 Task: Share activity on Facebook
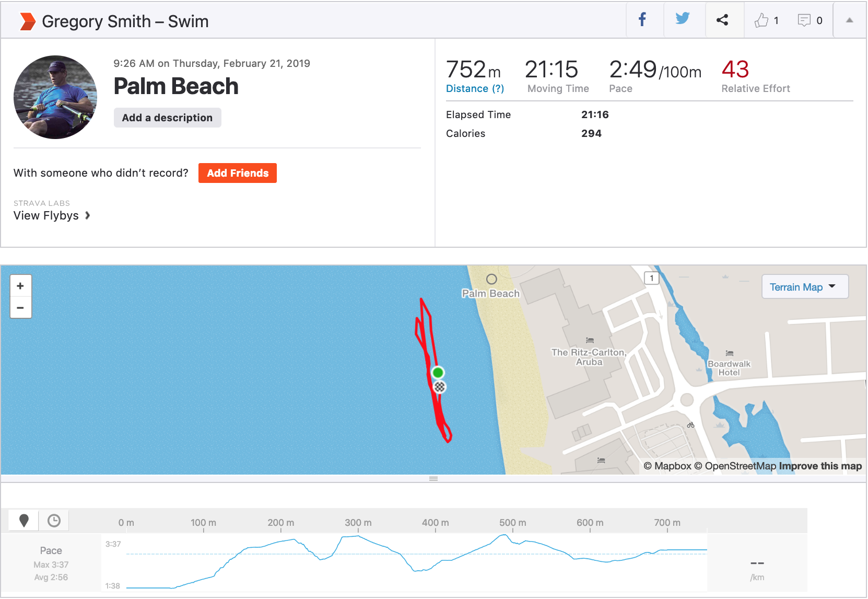coord(642,20)
